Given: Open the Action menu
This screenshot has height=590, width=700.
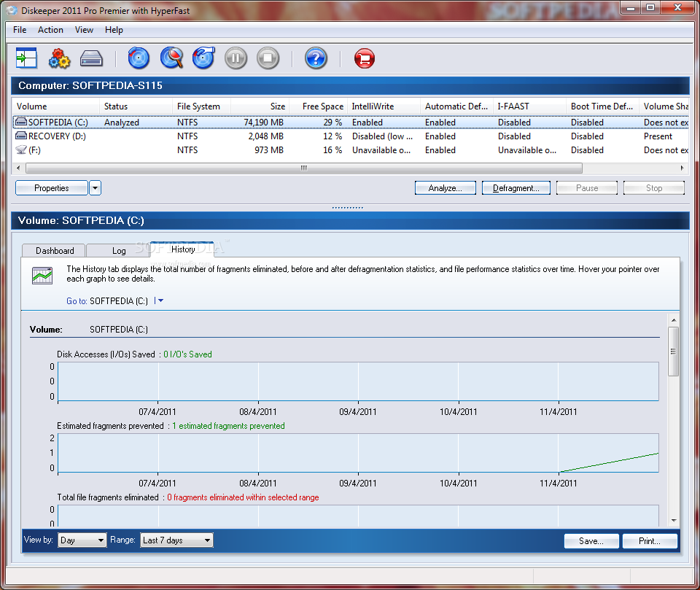Looking at the screenshot, I should (x=50, y=30).
